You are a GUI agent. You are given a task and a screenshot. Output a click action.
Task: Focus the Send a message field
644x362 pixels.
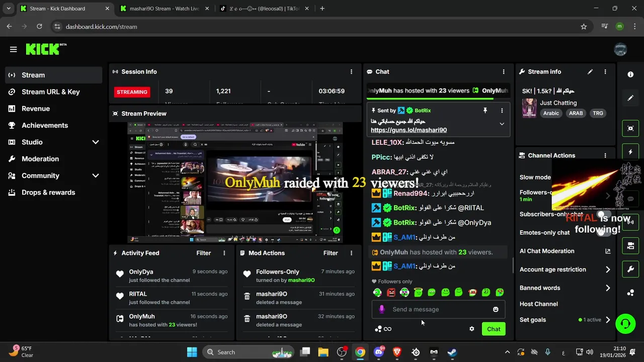point(438,309)
